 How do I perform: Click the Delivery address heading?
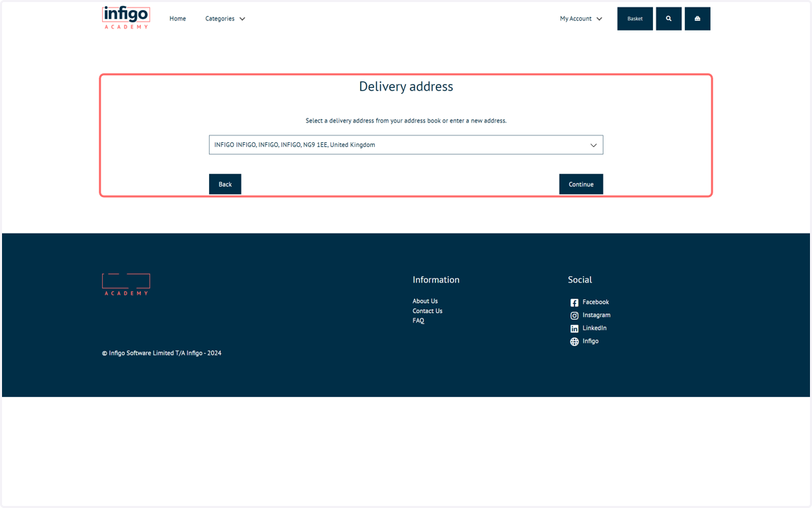point(406,87)
